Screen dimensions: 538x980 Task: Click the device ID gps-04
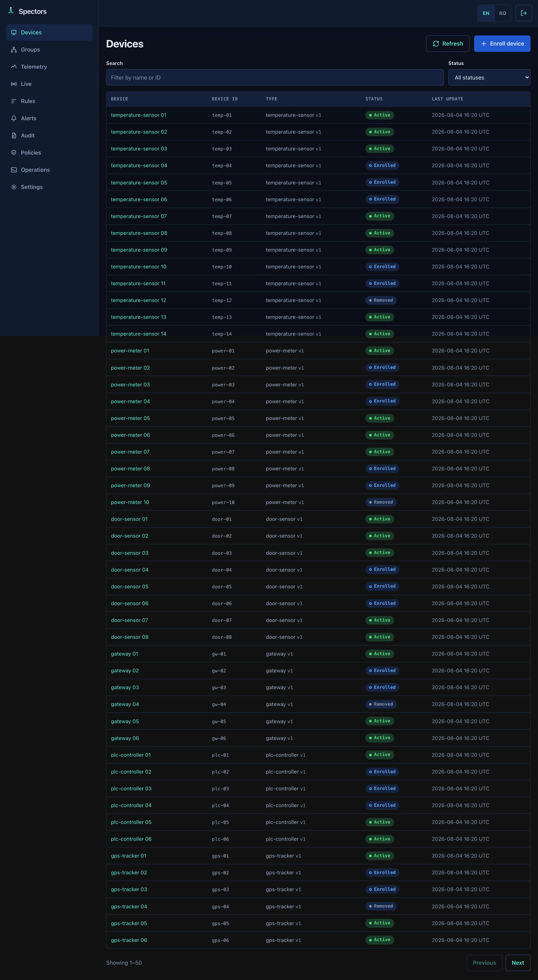(x=220, y=907)
